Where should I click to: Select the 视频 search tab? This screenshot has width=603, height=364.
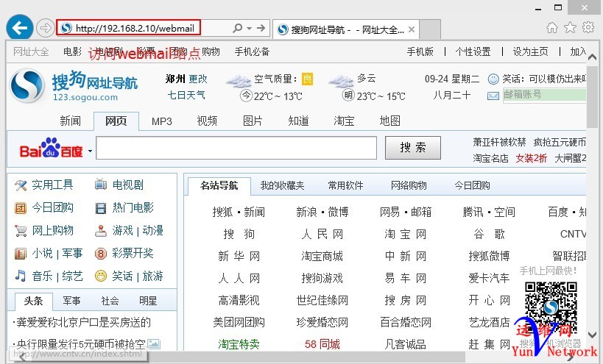click(207, 121)
